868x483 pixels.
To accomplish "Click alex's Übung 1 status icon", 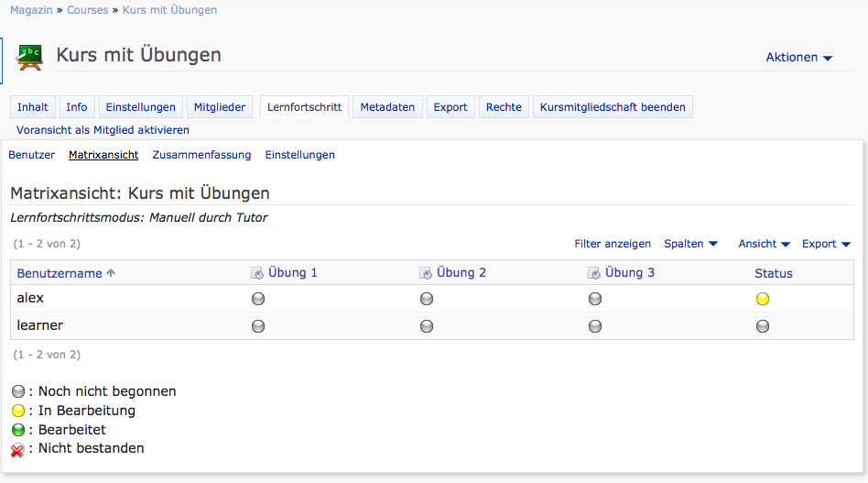I will [x=258, y=299].
